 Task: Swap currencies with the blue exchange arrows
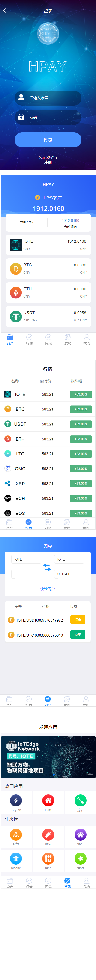point(47,567)
